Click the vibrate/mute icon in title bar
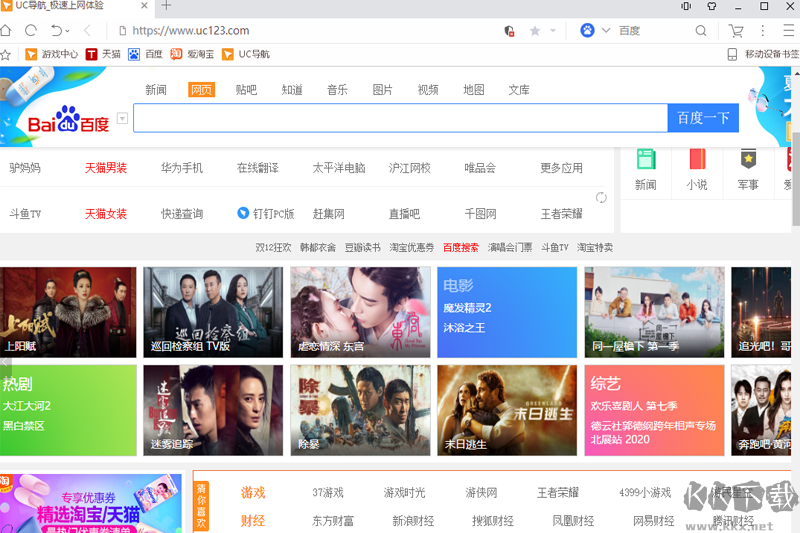This screenshot has height=533, width=800. [686, 6]
